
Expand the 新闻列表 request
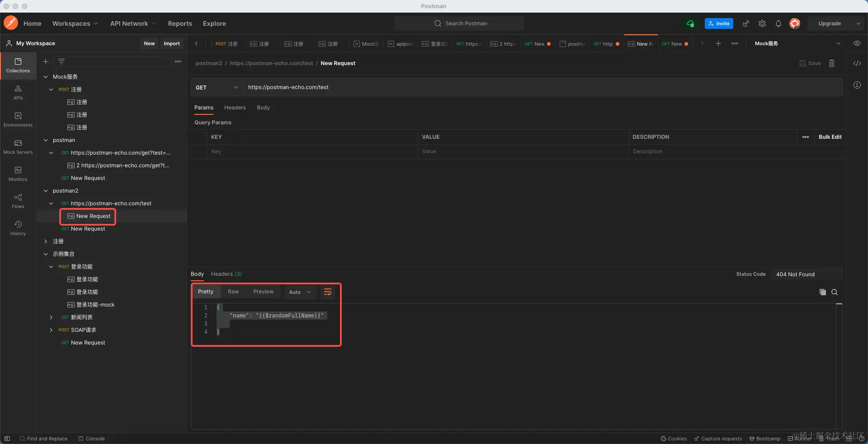(51, 317)
